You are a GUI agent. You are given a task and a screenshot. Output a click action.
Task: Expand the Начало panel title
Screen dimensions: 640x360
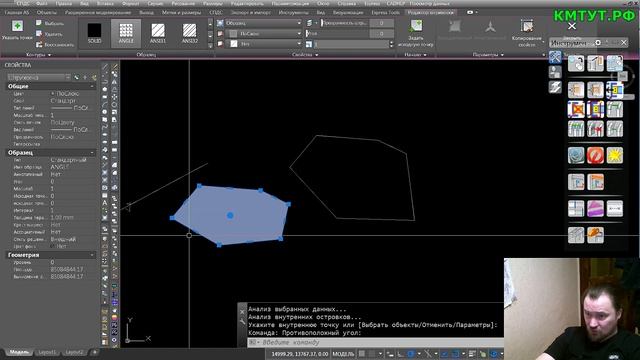pyautogui.click(x=415, y=55)
